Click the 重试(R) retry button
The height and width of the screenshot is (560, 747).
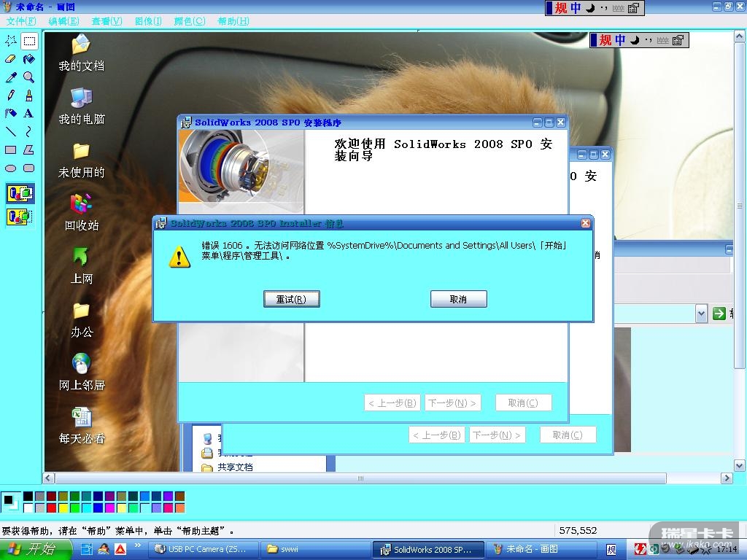click(291, 299)
